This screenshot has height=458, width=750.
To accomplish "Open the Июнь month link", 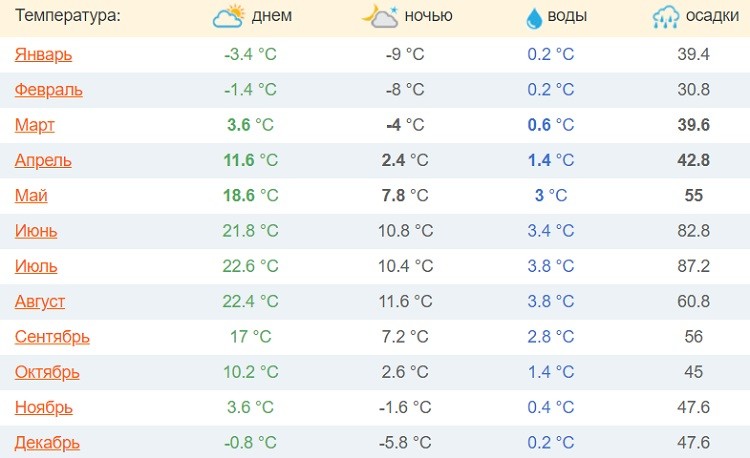I will [x=36, y=231].
